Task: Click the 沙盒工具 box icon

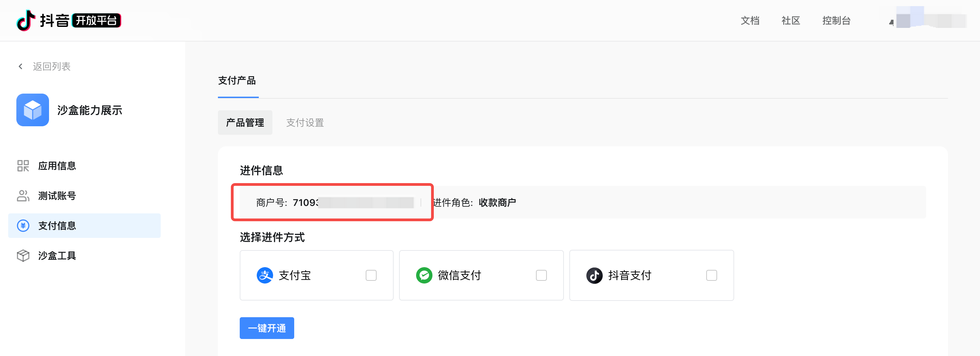Action: point(23,256)
